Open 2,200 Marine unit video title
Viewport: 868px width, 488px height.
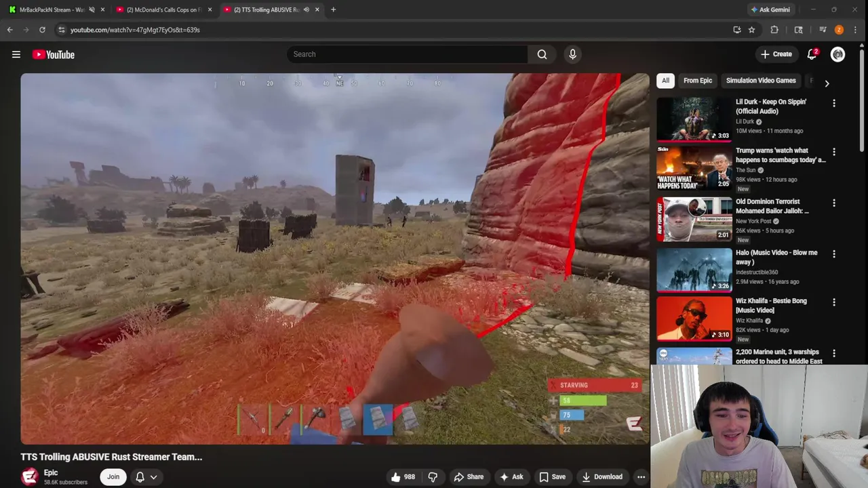click(779, 357)
